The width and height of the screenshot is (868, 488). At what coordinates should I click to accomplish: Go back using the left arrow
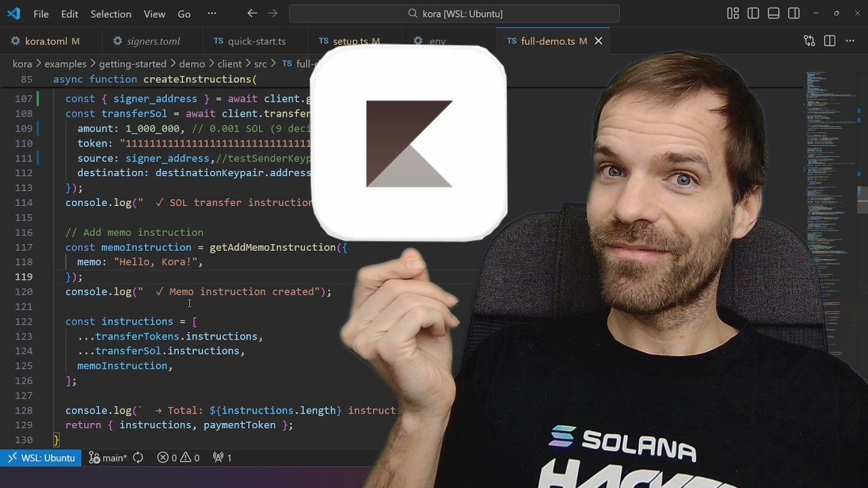[x=252, y=14]
